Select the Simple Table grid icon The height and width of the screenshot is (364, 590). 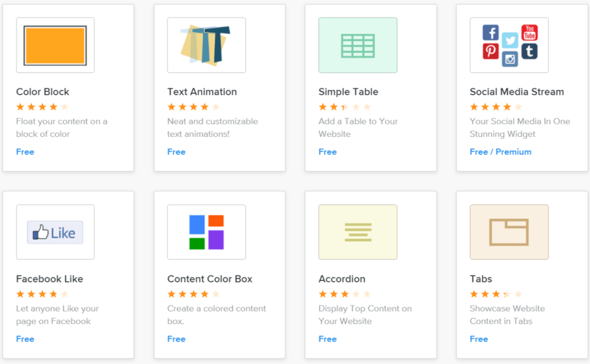pos(357,45)
